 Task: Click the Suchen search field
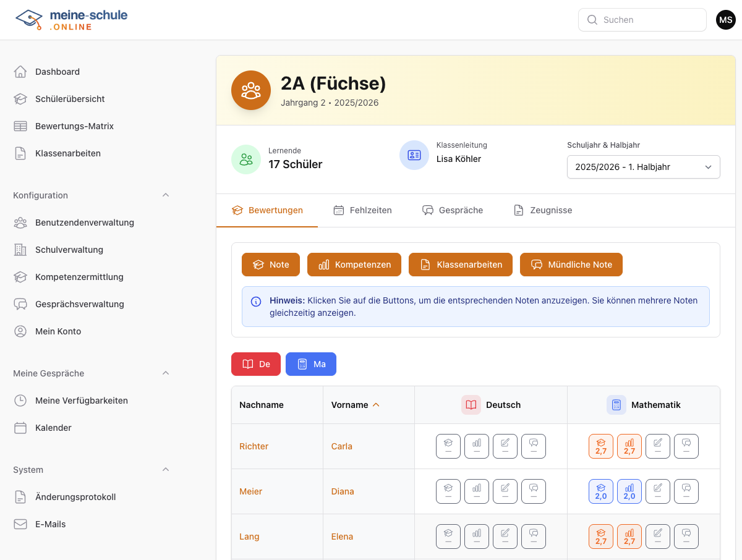coord(643,20)
